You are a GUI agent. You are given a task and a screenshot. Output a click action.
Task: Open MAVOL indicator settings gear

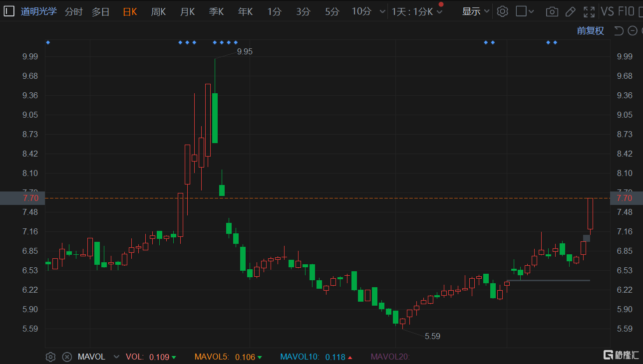50,357
